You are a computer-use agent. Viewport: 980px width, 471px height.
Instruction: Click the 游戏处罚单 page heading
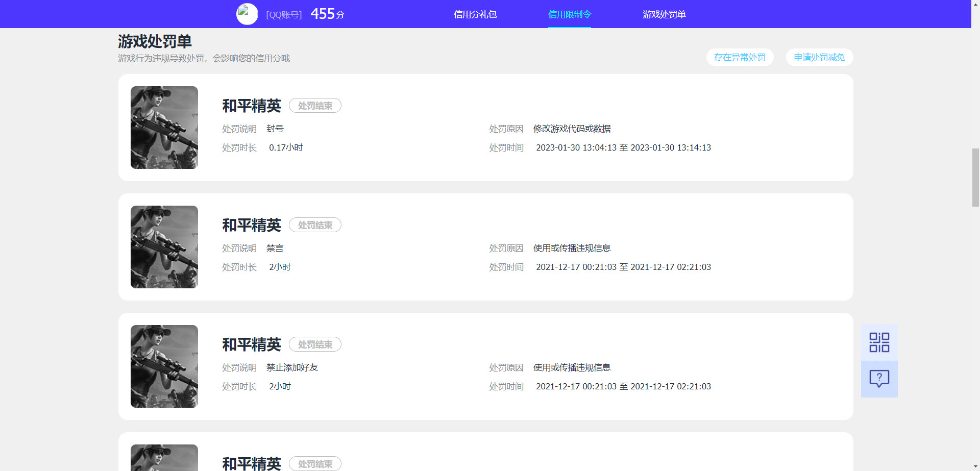coord(155,41)
